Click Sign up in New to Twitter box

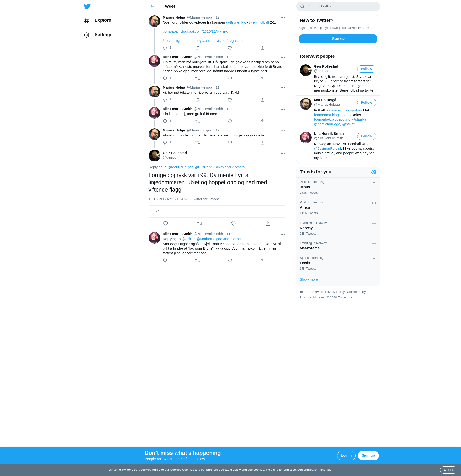[x=338, y=39]
